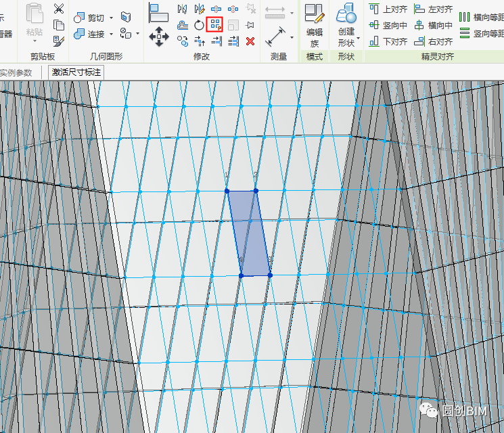The image size is (504, 433).
Task: Select adaptive point 1 of the blue panel
Action: point(227,191)
